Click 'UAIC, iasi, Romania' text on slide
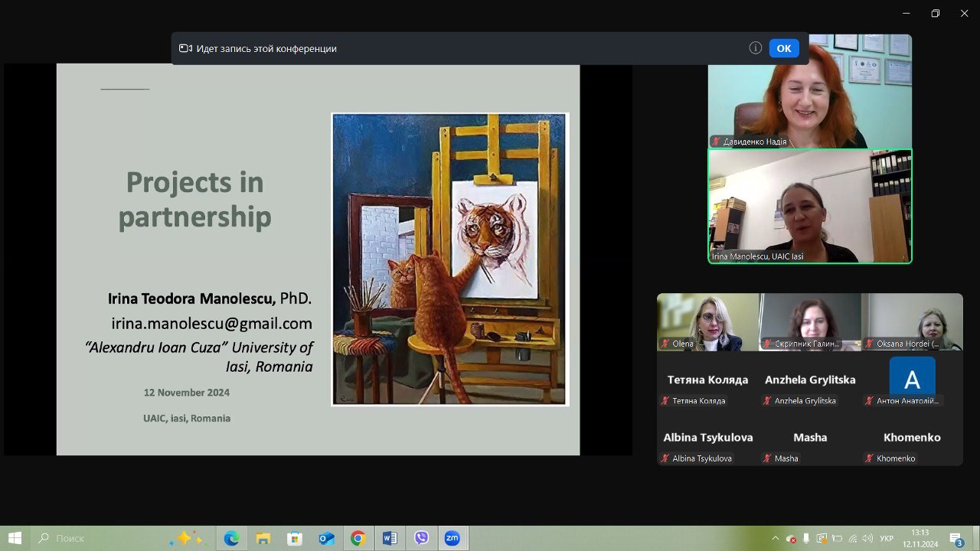This screenshot has height=551, width=980. (x=187, y=419)
